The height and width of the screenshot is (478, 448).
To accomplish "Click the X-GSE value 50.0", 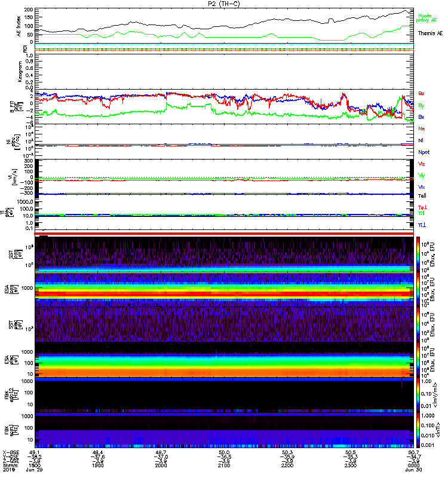I will (224, 452).
